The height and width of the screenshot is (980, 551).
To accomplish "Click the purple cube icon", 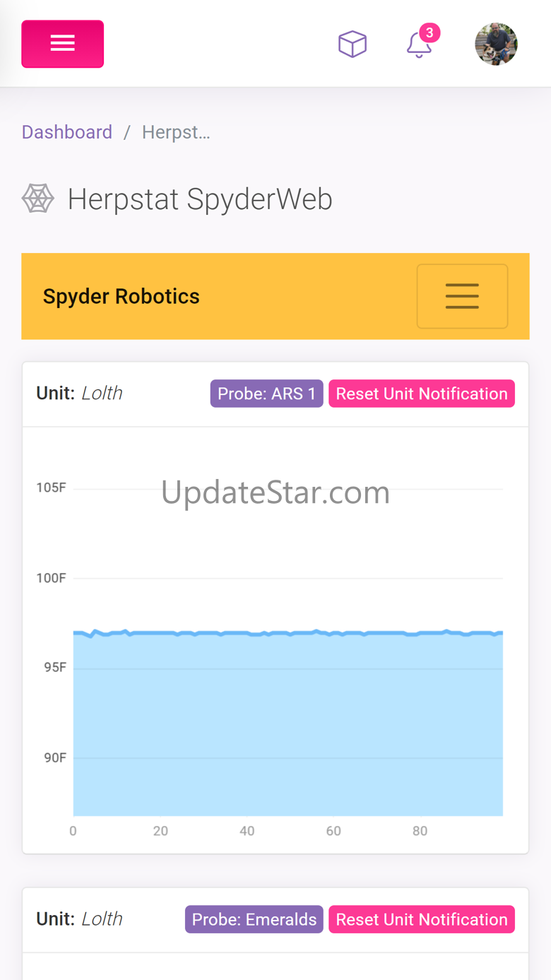I will [x=352, y=45].
